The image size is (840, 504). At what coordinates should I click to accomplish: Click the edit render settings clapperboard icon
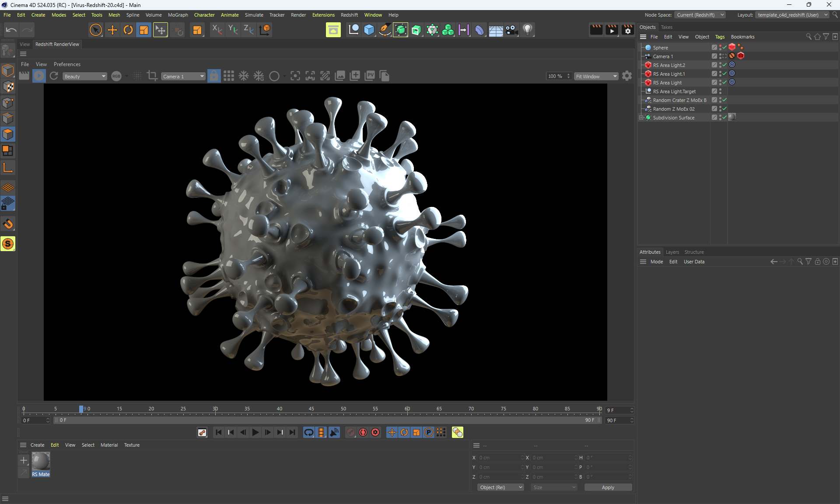627,30
